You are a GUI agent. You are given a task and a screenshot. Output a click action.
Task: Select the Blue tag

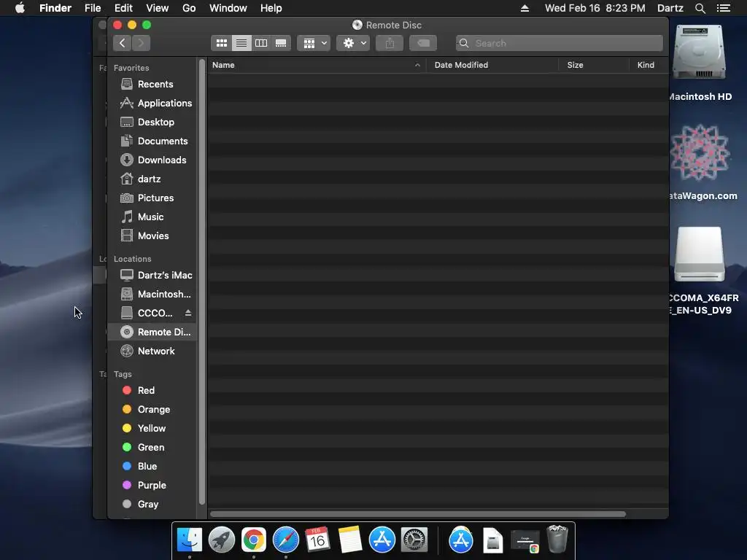pyautogui.click(x=152, y=467)
